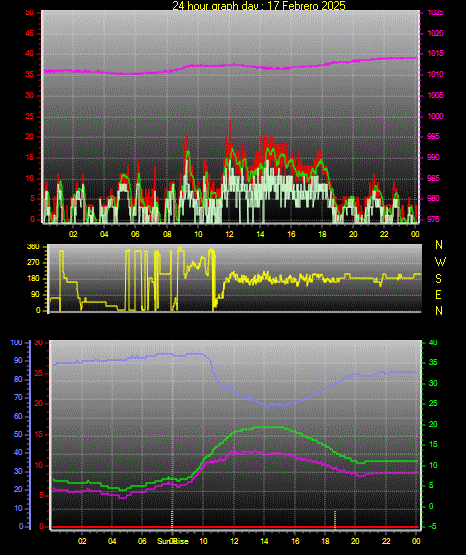Click the 1000 pressure axis label
The image size is (466, 555).
[435, 116]
